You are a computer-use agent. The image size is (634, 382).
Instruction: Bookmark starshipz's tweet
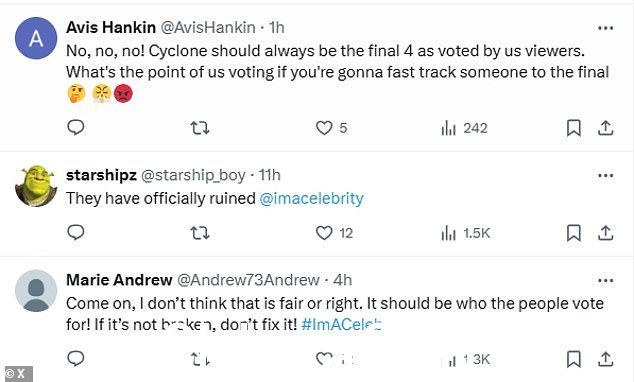coord(573,233)
